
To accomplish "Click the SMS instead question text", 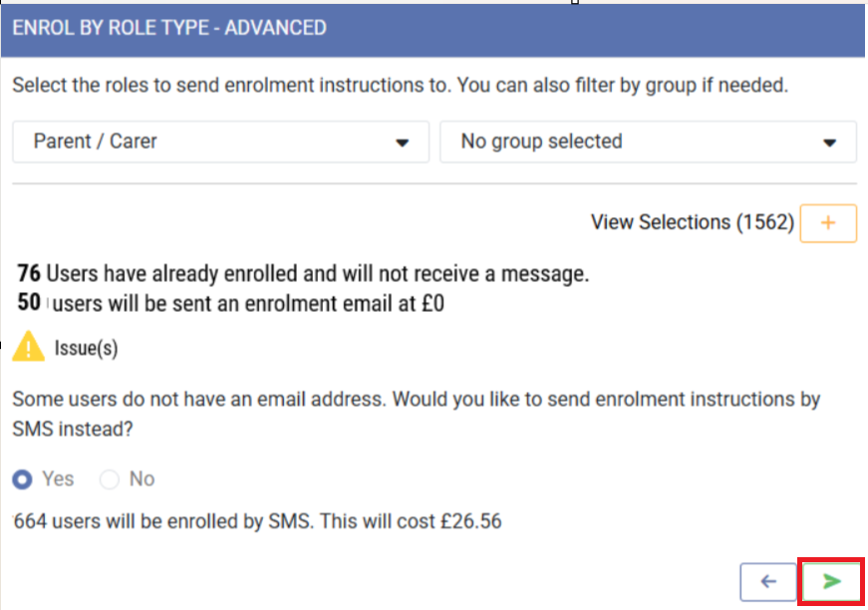I will [x=415, y=411].
